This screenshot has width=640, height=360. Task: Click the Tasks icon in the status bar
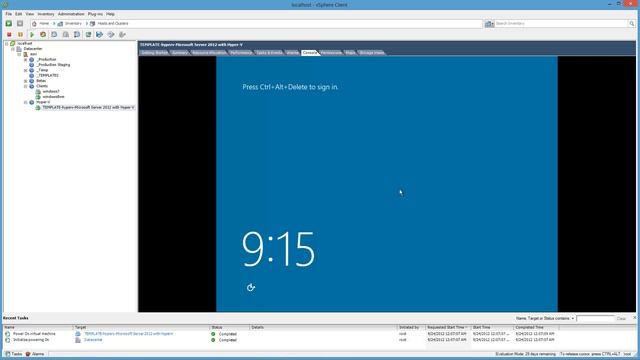point(8,354)
